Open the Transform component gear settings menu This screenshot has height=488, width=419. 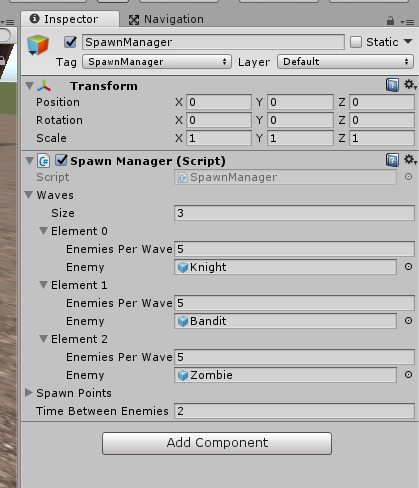410,85
